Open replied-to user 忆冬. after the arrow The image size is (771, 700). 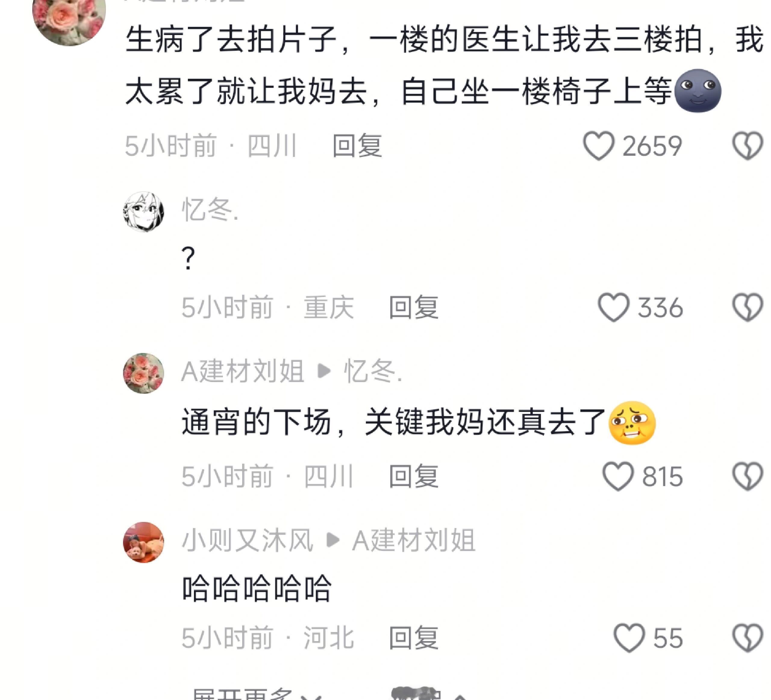(x=373, y=371)
